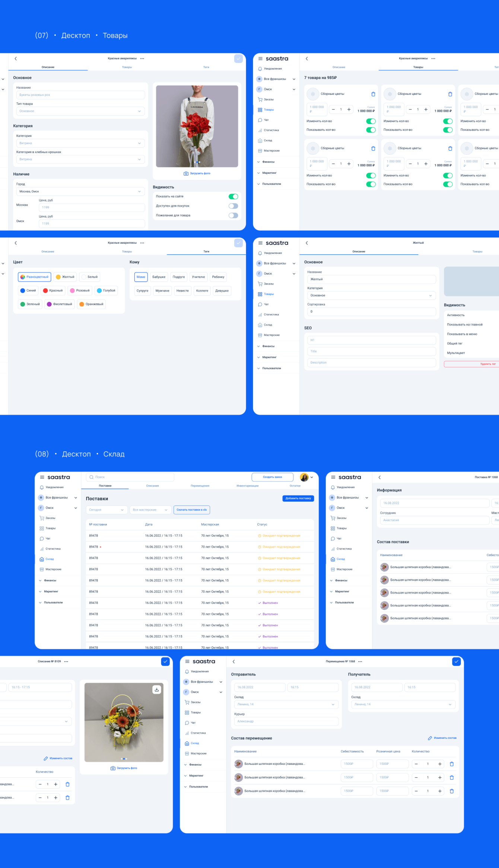The width and height of the screenshot is (499, 868).
Task: Switch to Инвентаризация tab
Action: click(x=247, y=486)
